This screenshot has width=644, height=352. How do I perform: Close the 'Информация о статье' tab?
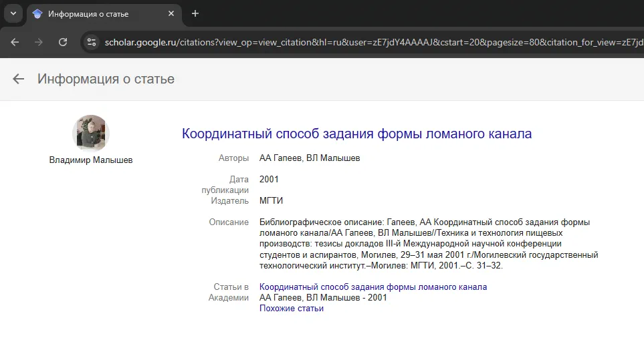pos(171,13)
